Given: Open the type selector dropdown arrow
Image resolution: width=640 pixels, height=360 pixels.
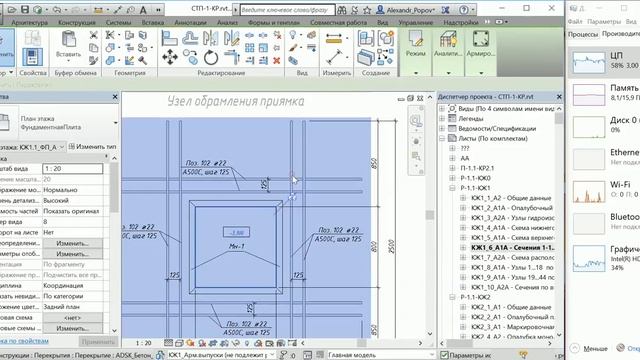Looking at the screenshot, I should pyautogui.click(x=116, y=123).
